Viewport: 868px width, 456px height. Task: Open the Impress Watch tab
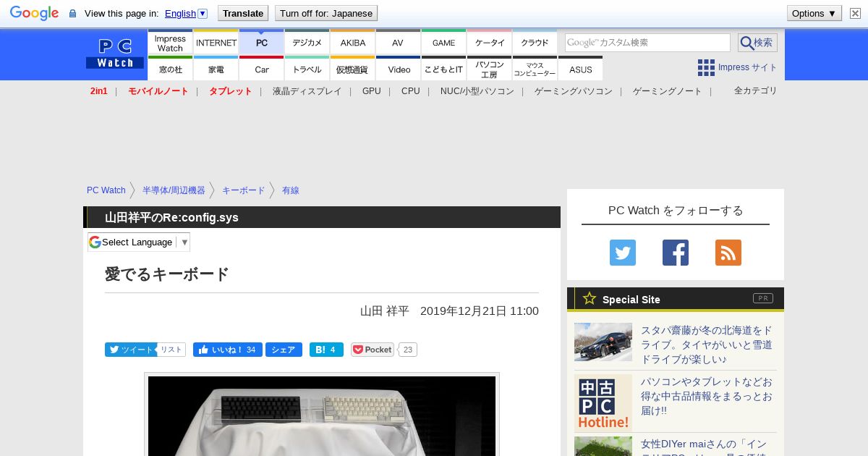coord(170,43)
